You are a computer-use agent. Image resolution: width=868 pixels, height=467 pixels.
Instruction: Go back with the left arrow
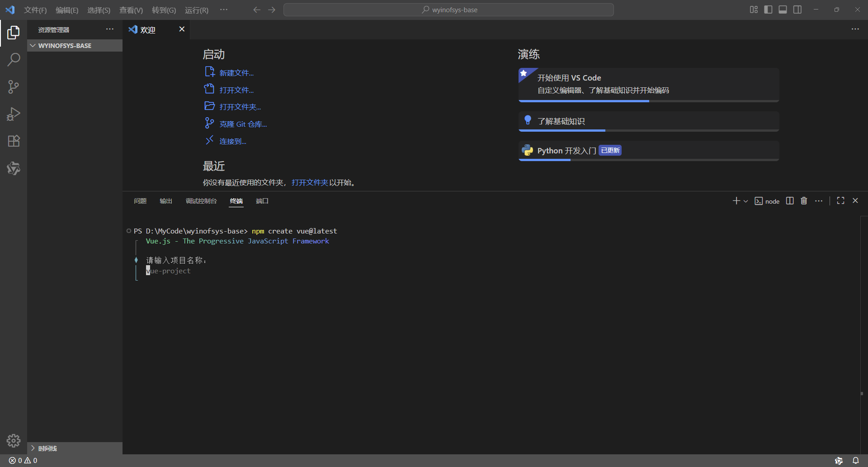click(x=257, y=10)
